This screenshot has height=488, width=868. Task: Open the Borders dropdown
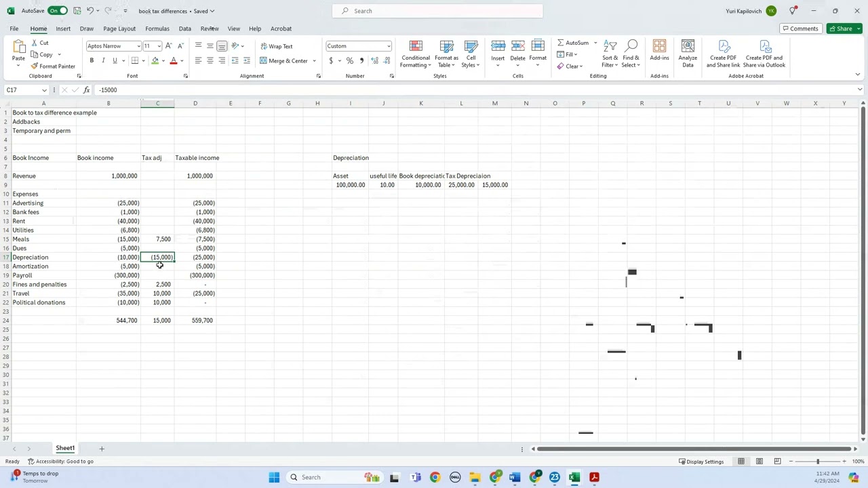[x=140, y=61]
